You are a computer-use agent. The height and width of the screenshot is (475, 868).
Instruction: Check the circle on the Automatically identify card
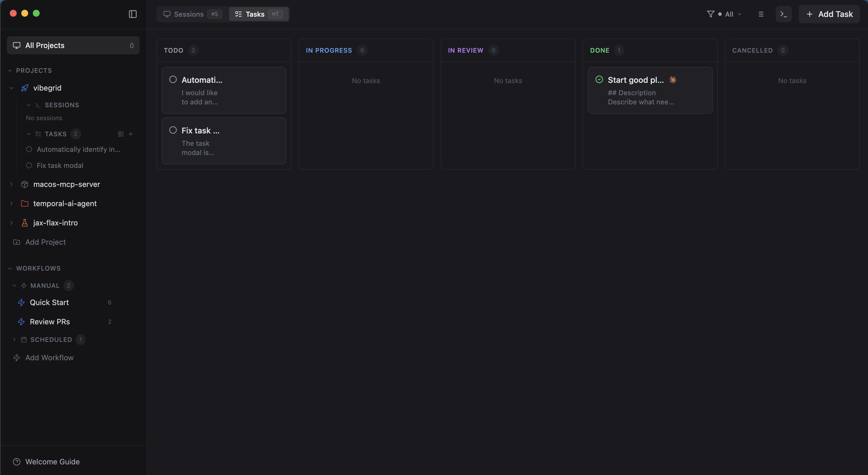pos(173,79)
